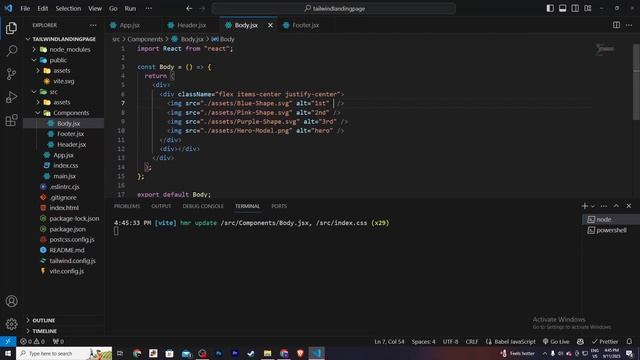Open the Edit menu

point(42,8)
